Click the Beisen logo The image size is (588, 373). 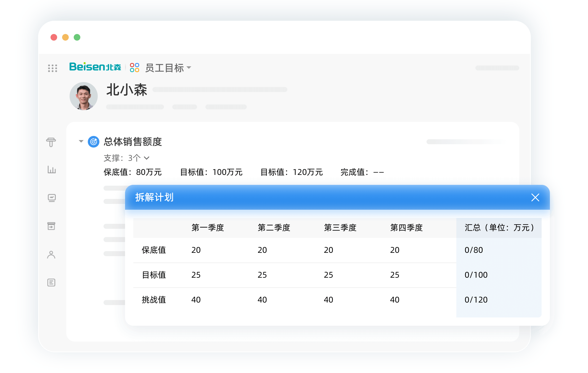[95, 67]
